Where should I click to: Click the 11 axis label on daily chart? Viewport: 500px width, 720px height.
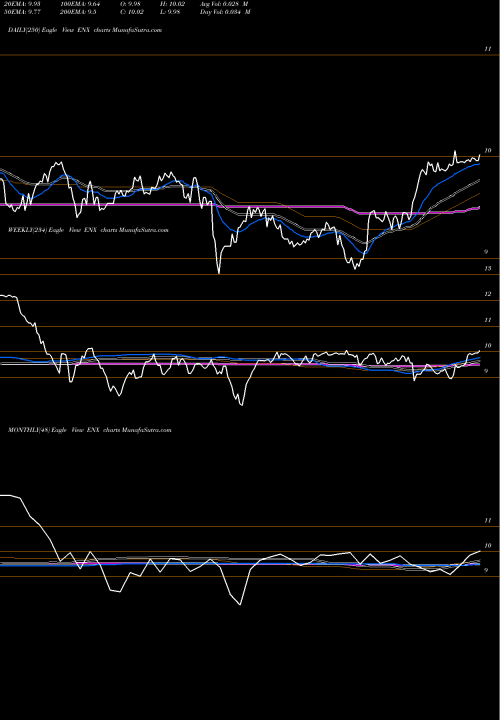click(488, 49)
